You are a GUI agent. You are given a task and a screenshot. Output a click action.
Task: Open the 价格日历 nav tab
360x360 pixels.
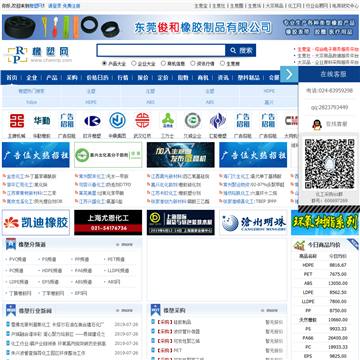[97, 78]
